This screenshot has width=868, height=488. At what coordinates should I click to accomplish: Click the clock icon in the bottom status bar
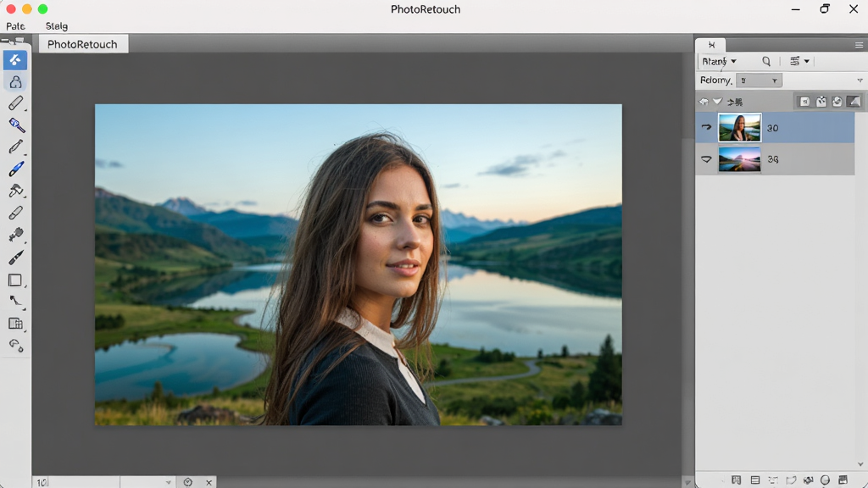pyautogui.click(x=188, y=482)
